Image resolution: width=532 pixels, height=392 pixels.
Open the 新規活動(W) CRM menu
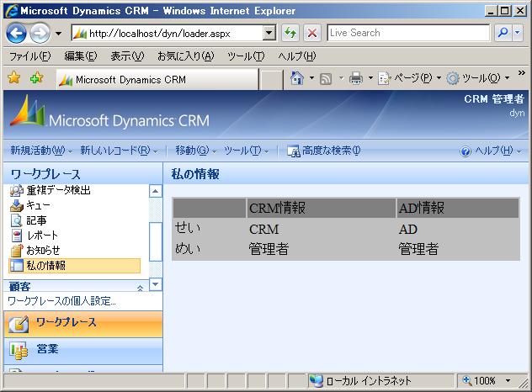click(41, 151)
